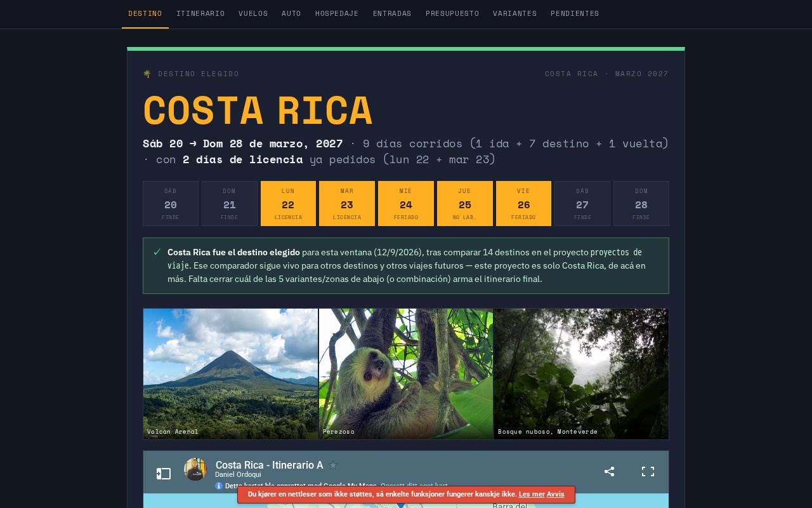Select the Dom 28 Finde day cell
The image size is (812, 508).
(641, 203)
